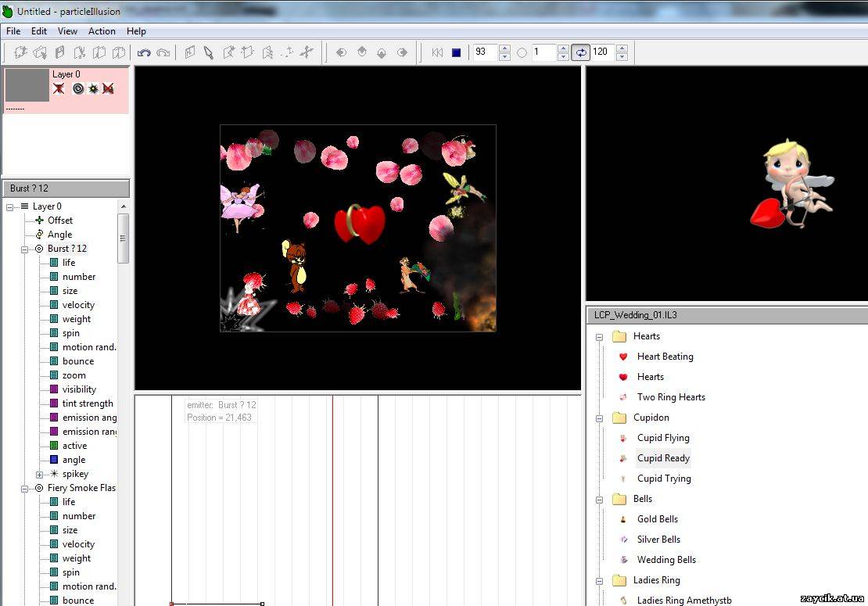The image size is (868, 606).
Task: Choose the Select arrow tool
Action: pyautogui.click(x=209, y=52)
